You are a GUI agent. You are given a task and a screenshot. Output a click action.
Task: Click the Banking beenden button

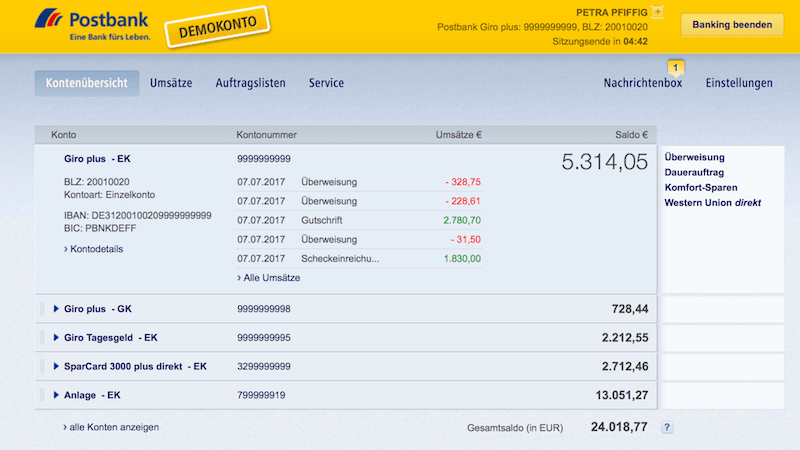pyautogui.click(x=732, y=25)
